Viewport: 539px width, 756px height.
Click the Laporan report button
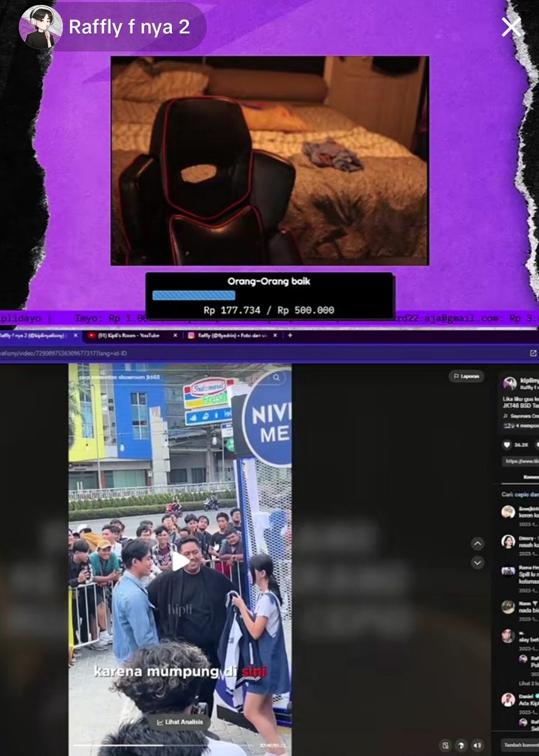(466, 376)
